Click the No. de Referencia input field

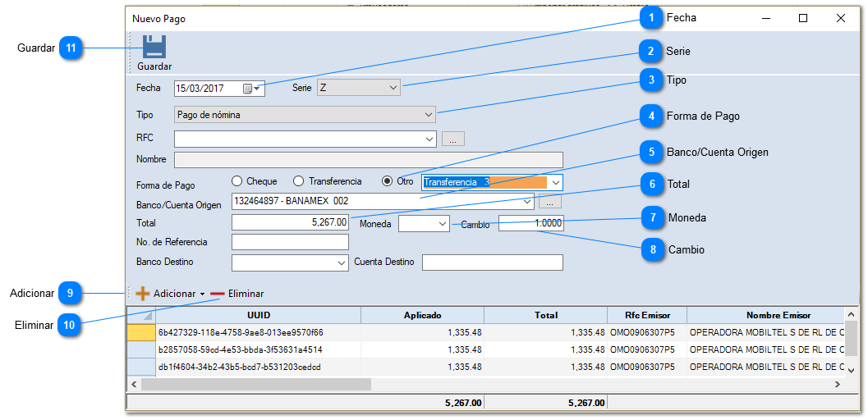[x=291, y=242]
